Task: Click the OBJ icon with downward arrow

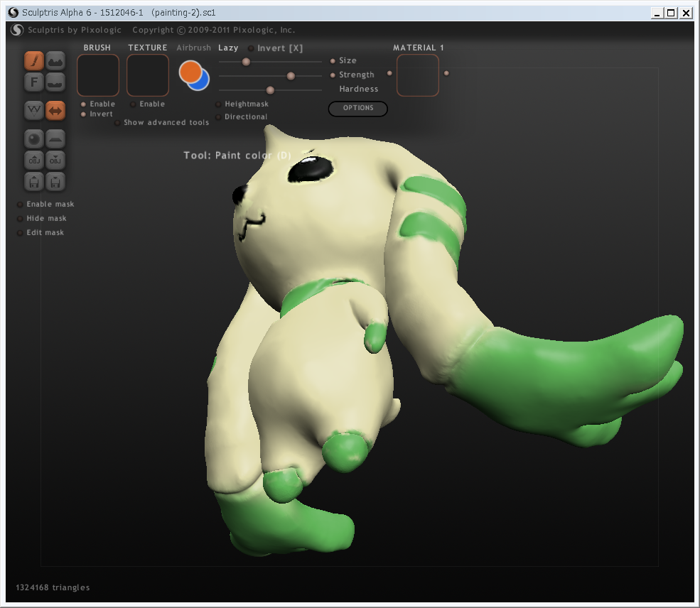Action: click(x=55, y=160)
